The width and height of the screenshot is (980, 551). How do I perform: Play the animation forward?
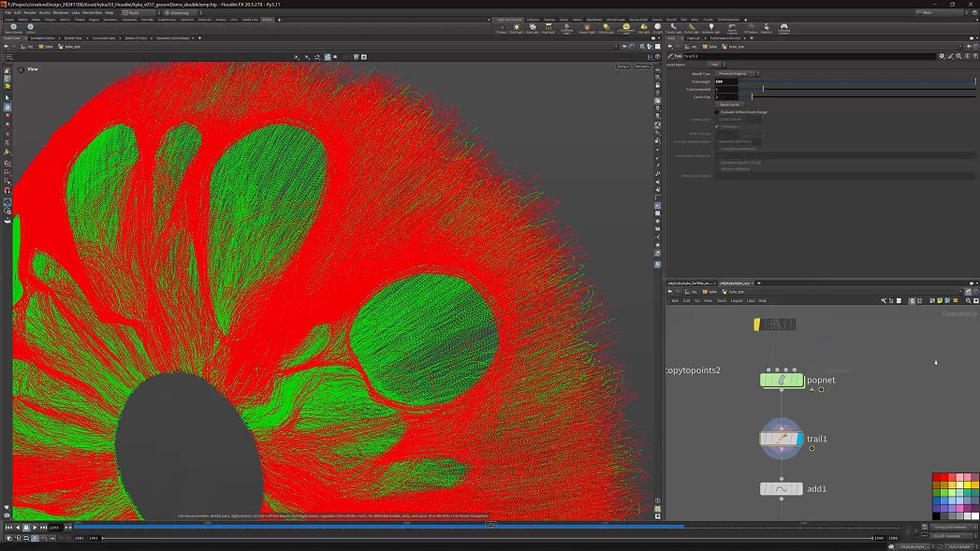click(x=35, y=528)
